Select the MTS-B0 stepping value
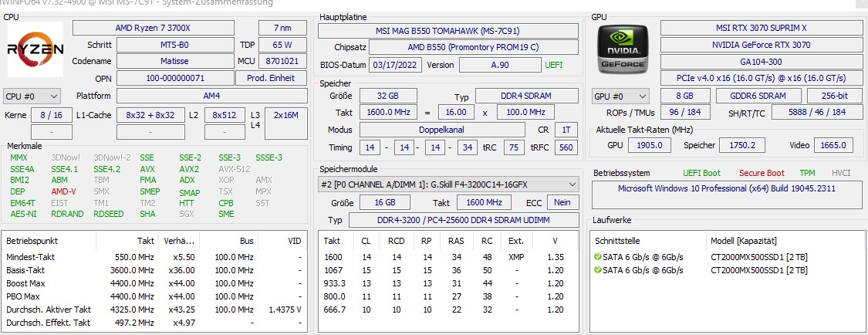 click(175, 45)
